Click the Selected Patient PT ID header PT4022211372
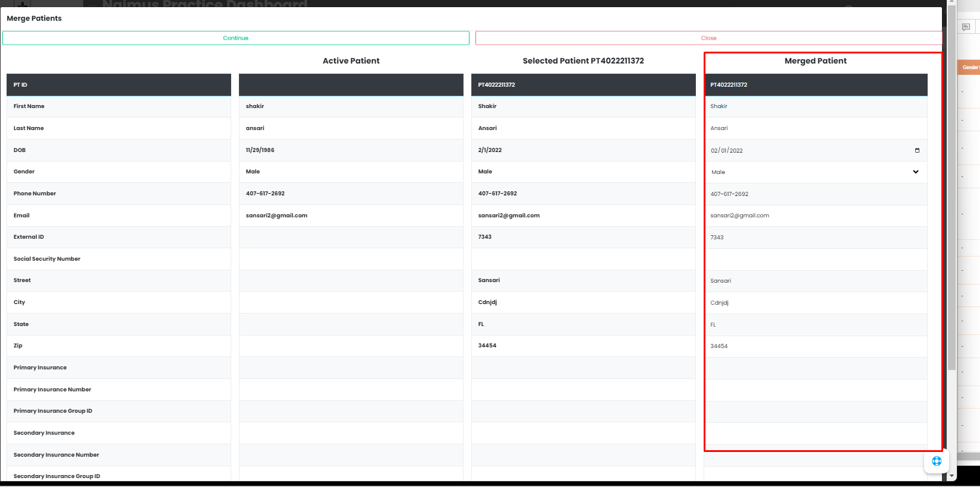Viewport: 980px width, 487px height. coord(496,85)
